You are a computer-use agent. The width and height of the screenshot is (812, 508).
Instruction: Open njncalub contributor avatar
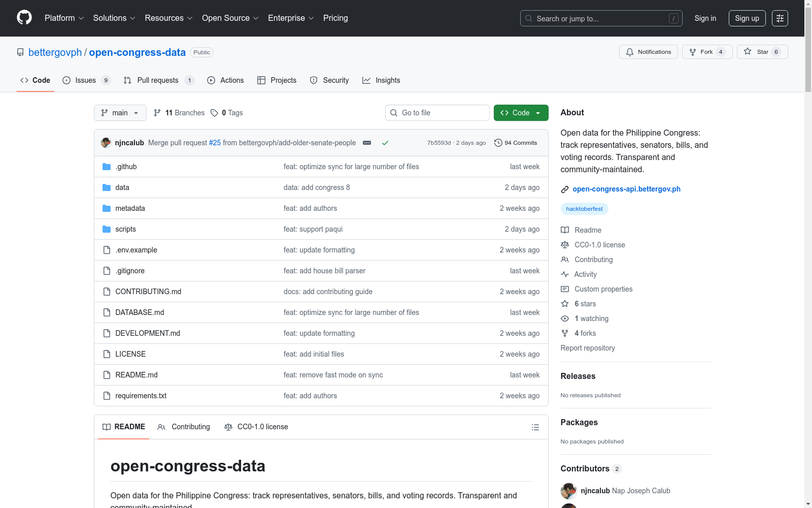568,491
